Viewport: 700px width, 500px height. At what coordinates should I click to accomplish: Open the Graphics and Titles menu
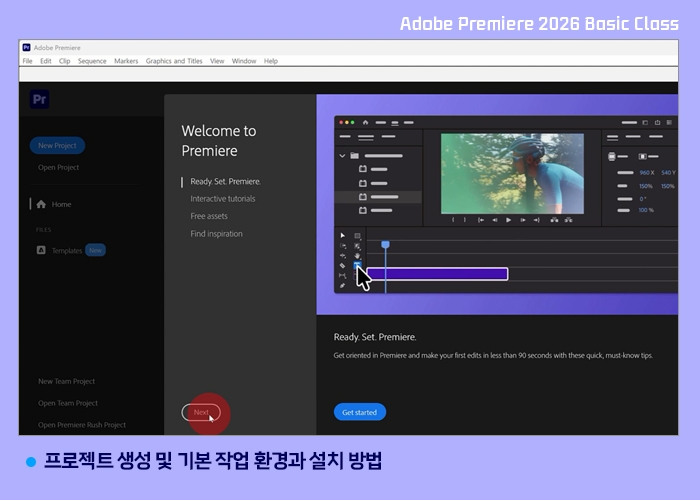[x=174, y=61]
